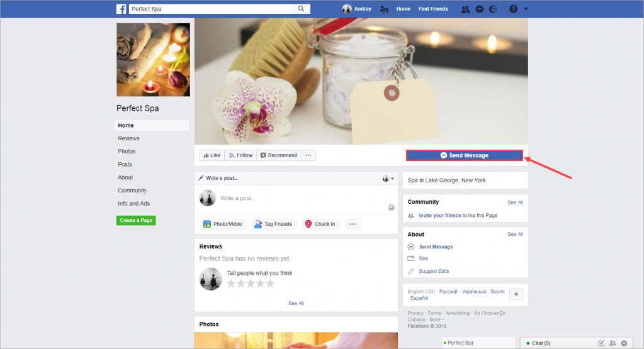
Task: Open the Perfect Spa chat tab
Action: click(479, 343)
